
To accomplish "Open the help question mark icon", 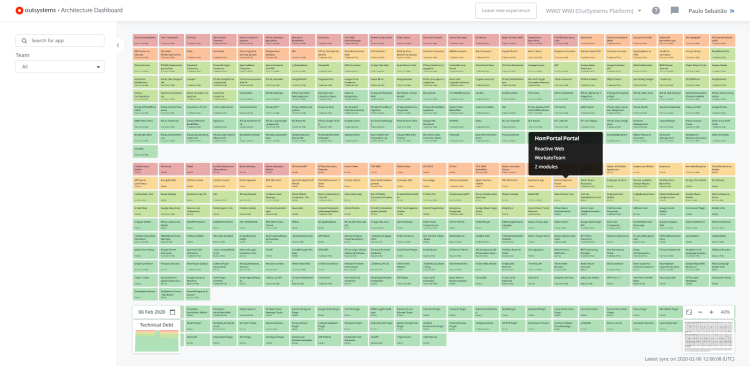I will click(656, 11).
